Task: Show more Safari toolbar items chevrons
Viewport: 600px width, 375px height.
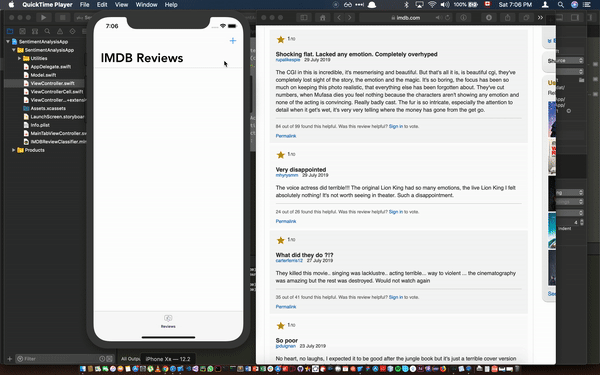Action: 540,18
